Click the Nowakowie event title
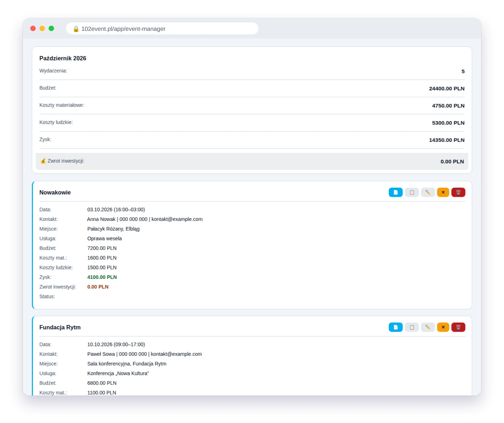The width and height of the screenshot is (504, 423). click(x=55, y=193)
